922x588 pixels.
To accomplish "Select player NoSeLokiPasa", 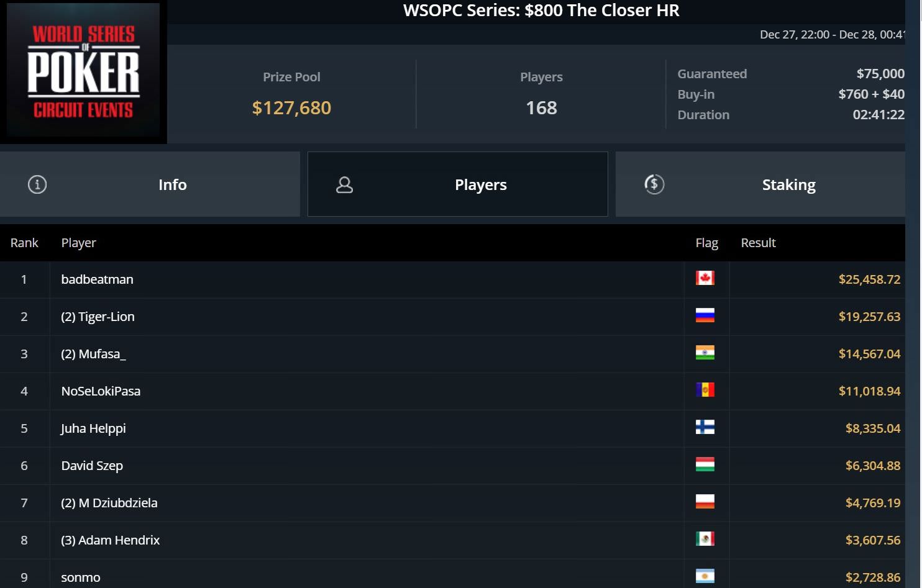I will click(x=101, y=391).
